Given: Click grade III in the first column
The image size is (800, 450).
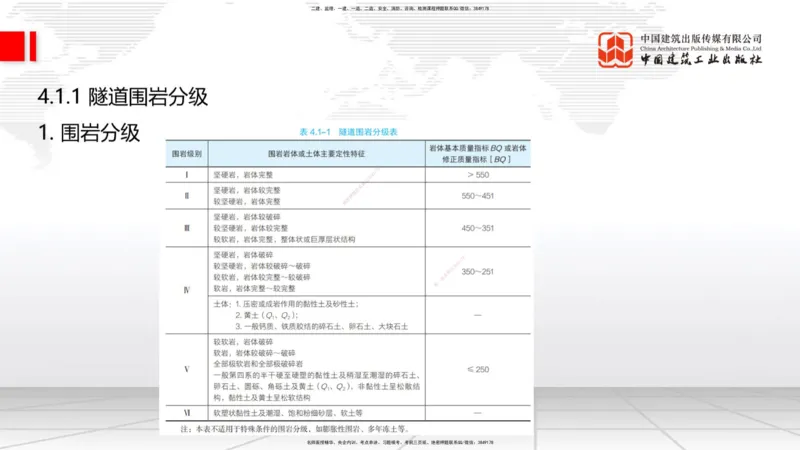Looking at the screenshot, I should [187, 228].
